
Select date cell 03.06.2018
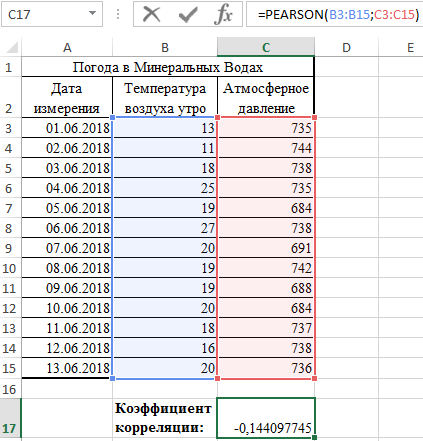(67, 168)
